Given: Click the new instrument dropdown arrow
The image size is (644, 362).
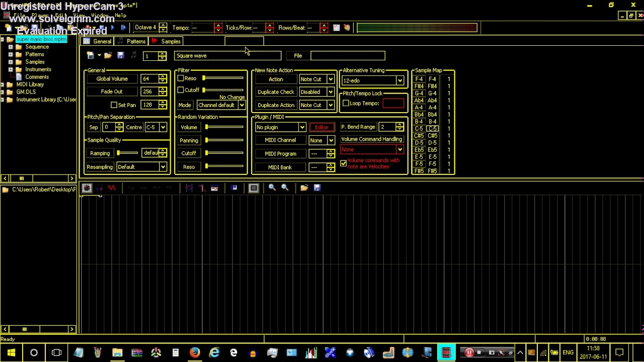Looking at the screenshot, I should click(99, 56).
